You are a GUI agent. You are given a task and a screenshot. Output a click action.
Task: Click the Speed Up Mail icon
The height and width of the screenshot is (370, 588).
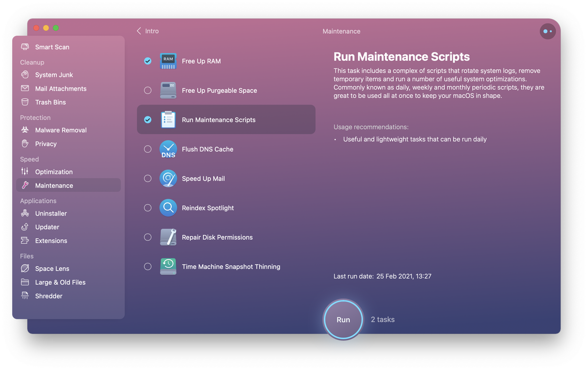tap(168, 179)
